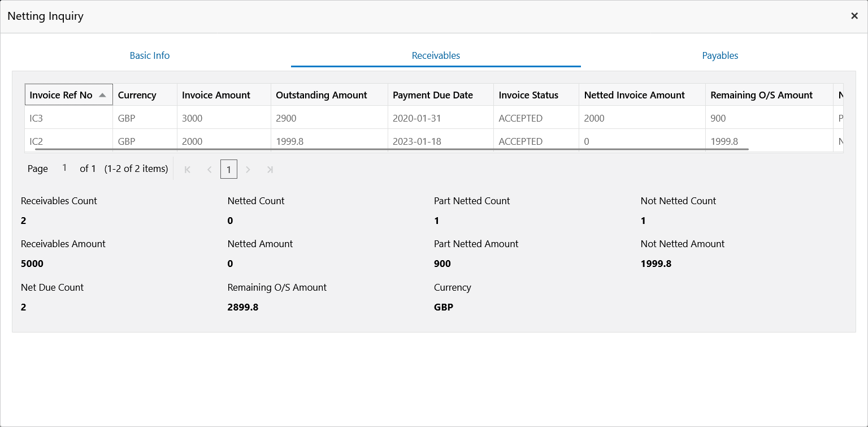Click the Part Netted Amount label
This screenshot has height=427, width=868.
476,244
